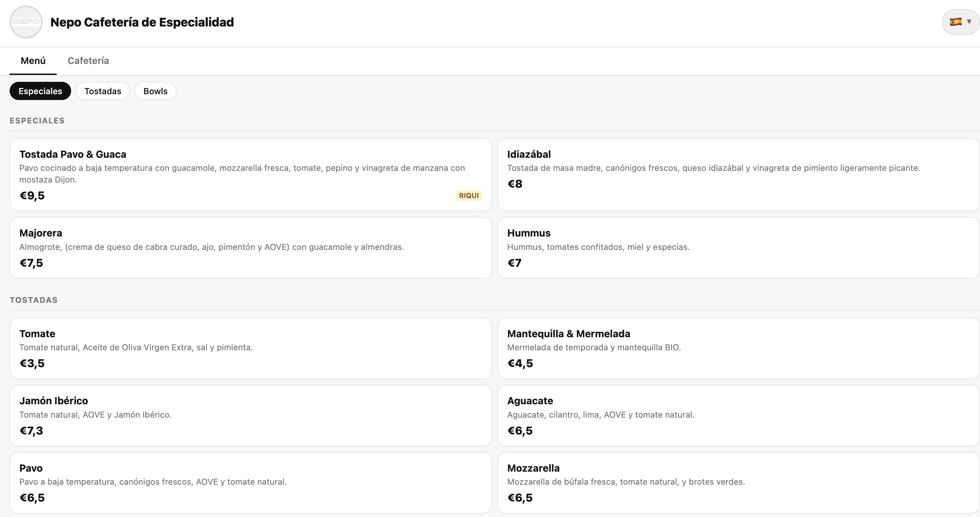980x517 pixels.
Task: Click the Pavo tostada card
Action: (x=250, y=482)
